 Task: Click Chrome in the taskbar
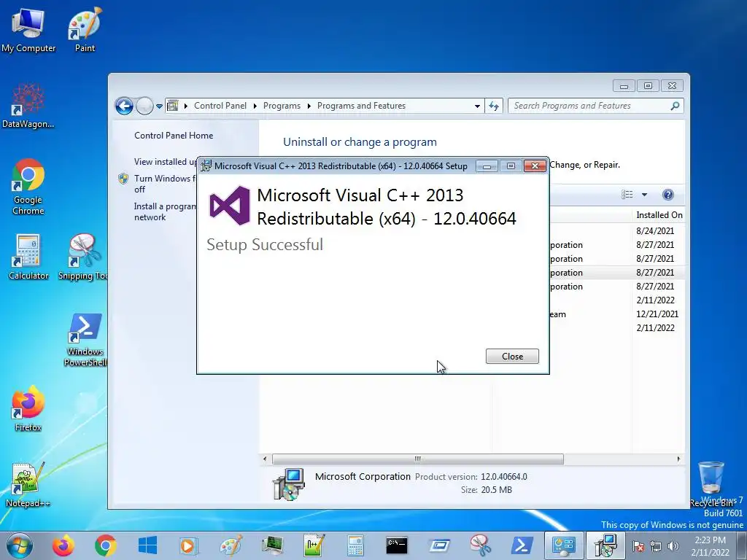[x=105, y=545]
